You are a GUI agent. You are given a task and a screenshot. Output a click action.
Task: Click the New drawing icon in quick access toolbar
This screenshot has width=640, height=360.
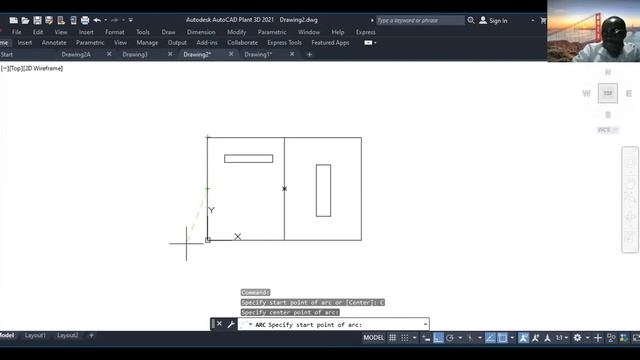click(13, 20)
